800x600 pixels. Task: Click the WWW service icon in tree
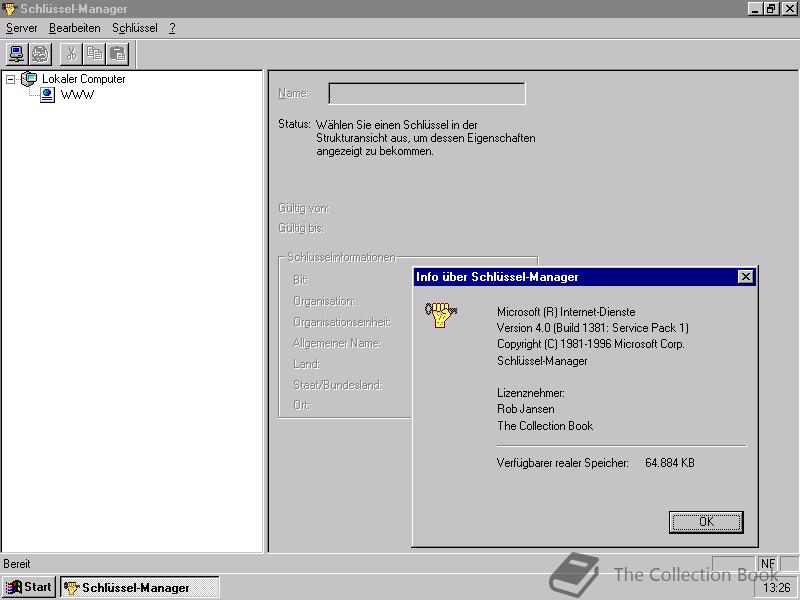click(x=47, y=95)
